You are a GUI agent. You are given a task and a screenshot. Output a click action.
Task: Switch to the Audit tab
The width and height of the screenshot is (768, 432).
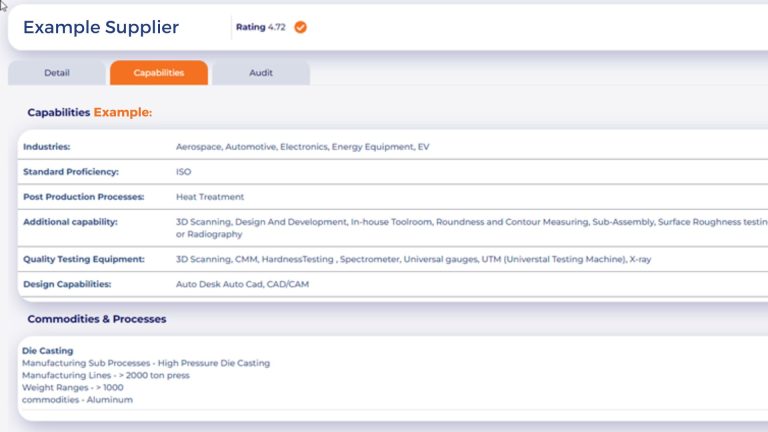(x=261, y=73)
